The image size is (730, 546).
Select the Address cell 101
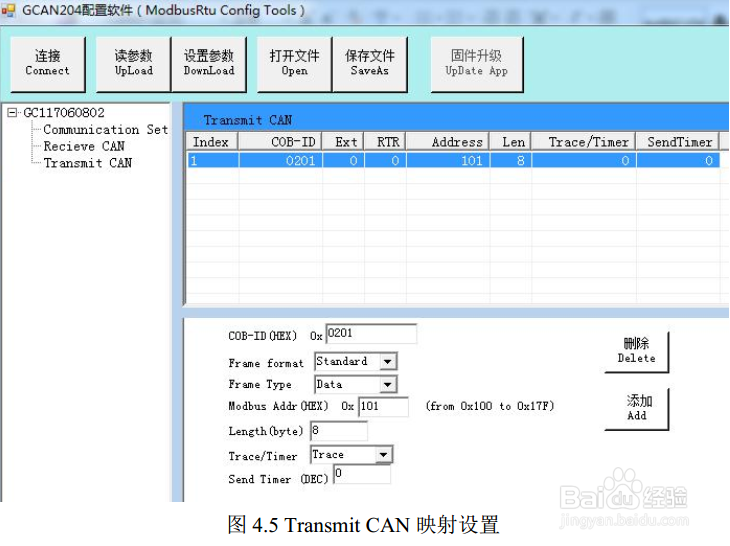[x=448, y=161]
